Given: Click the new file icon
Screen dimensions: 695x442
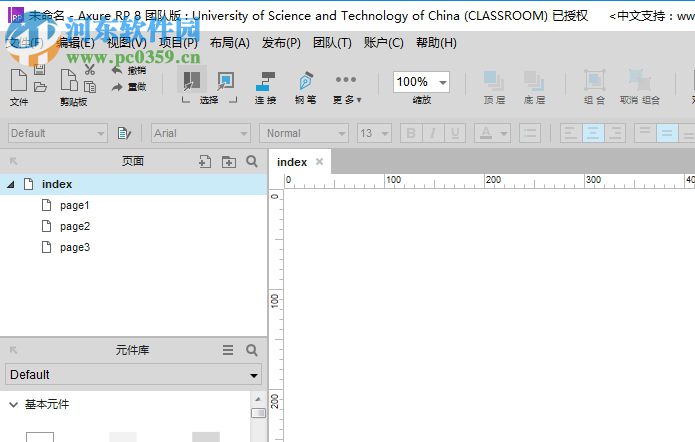Looking at the screenshot, I should [x=19, y=80].
